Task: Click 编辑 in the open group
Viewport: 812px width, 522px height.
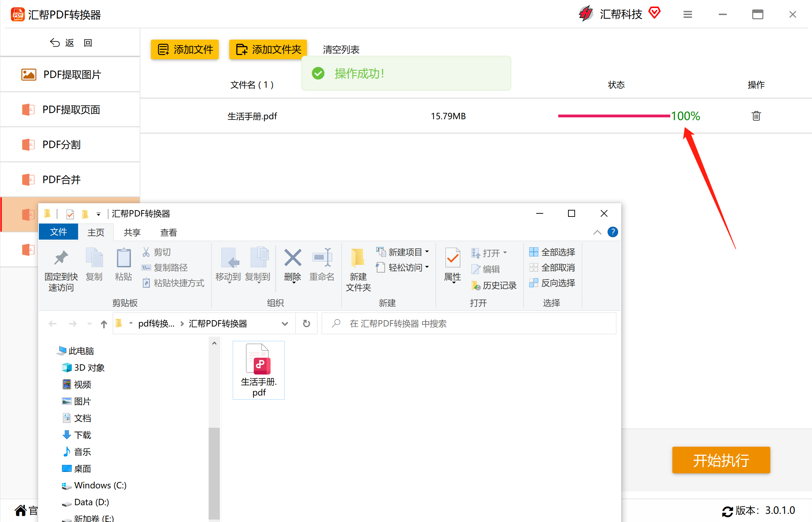Action: pyautogui.click(x=485, y=269)
